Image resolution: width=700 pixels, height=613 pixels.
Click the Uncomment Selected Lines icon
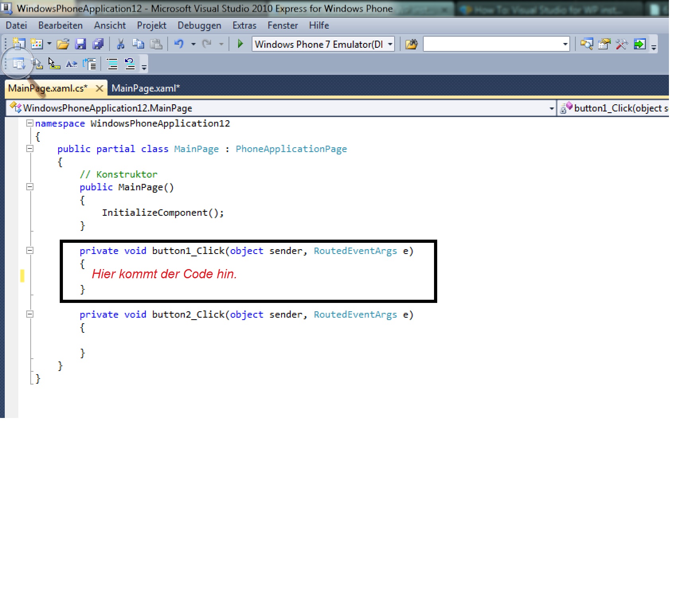tap(130, 64)
